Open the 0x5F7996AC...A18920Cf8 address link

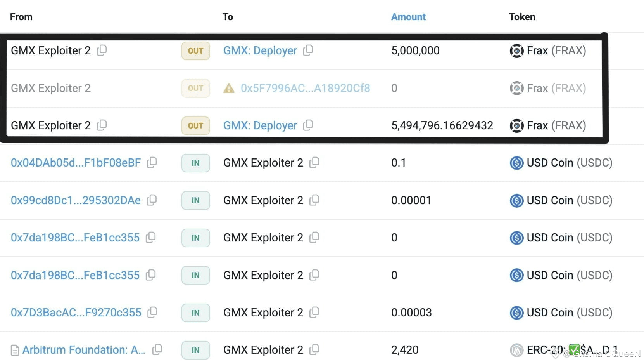click(306, 88)
